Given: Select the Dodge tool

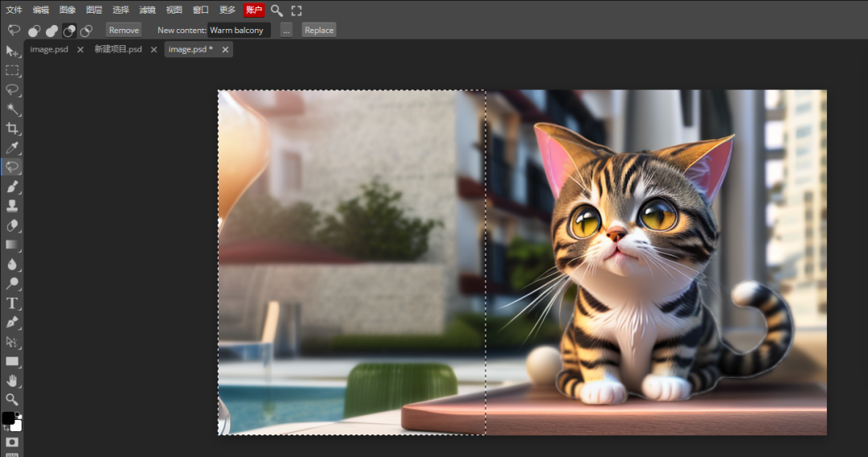Looking at the screenshot, I should click(x=11, y=284).
